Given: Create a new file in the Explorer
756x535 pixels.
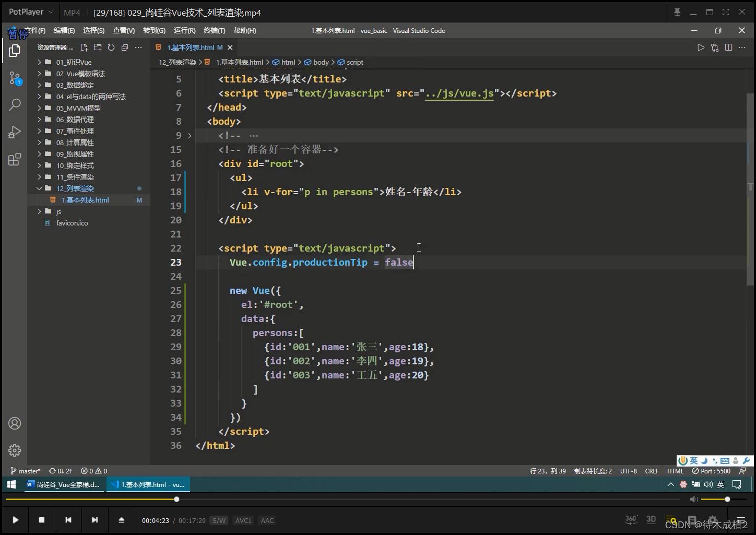Looking at the screenshot, I should coord(84,47).
